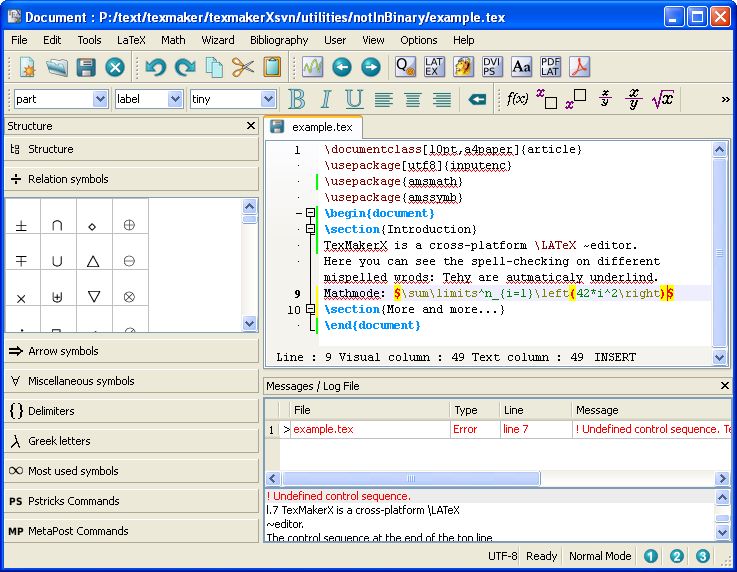737x572 pixels.
Task: Open the Greek letters panel
Action: coord(59,441)
